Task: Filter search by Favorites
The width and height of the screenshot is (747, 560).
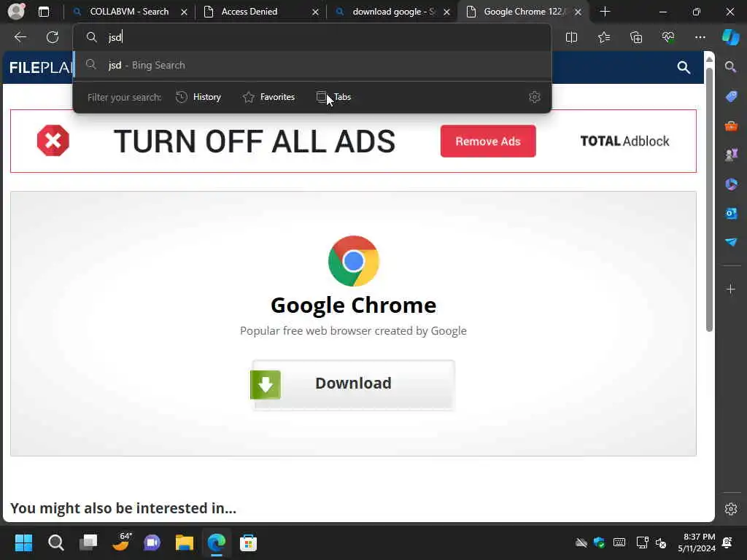Action: pyautogui.click(x=268, y=97)
